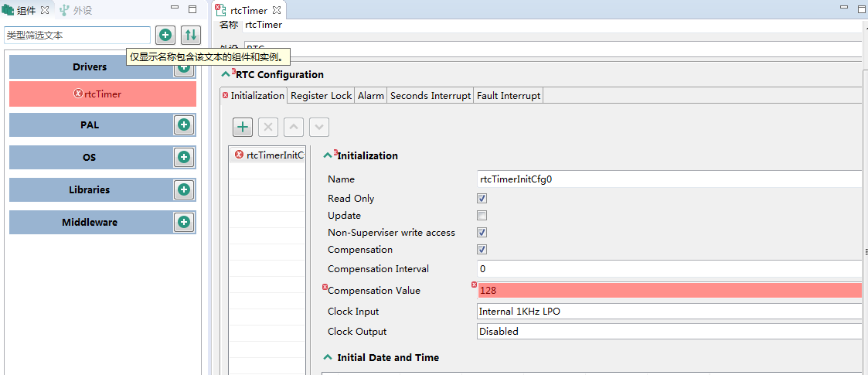Close the 组件 view tab
The height and width of the screenshot is (375, 868).
click(x=45, y=9)
